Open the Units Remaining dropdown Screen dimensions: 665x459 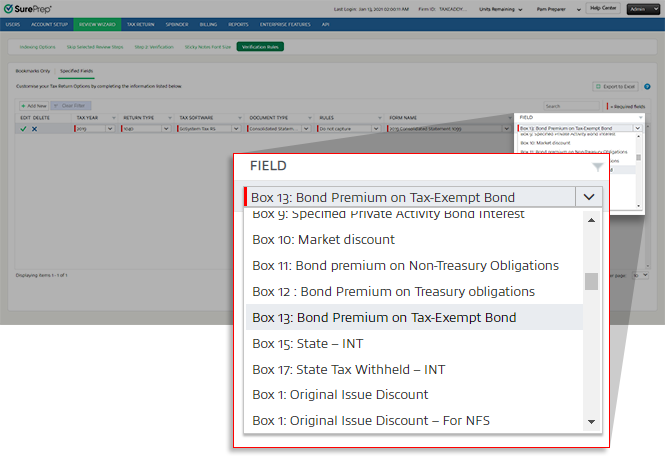point(500,9)
